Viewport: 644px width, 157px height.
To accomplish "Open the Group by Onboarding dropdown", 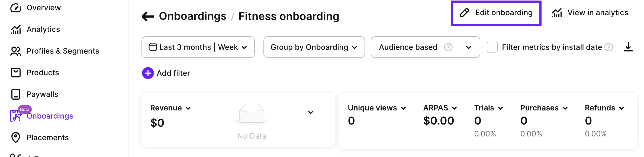I will click(314, 47).
